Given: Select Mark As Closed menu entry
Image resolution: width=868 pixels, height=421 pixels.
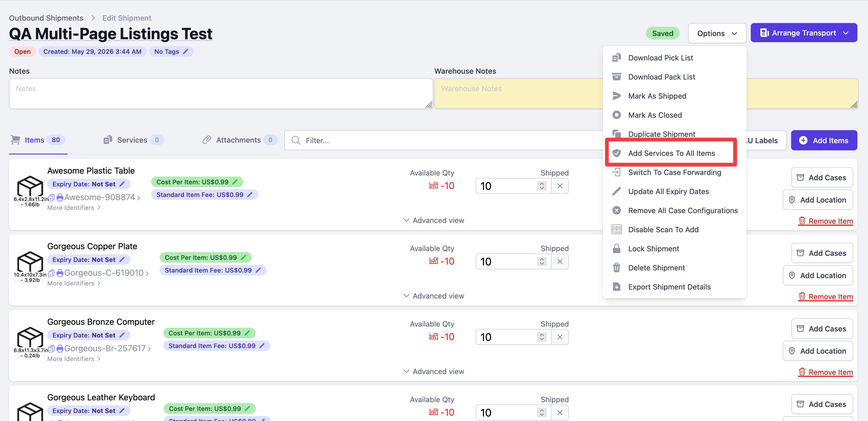Looking at the screenshot, I should [x=674, y=115].
